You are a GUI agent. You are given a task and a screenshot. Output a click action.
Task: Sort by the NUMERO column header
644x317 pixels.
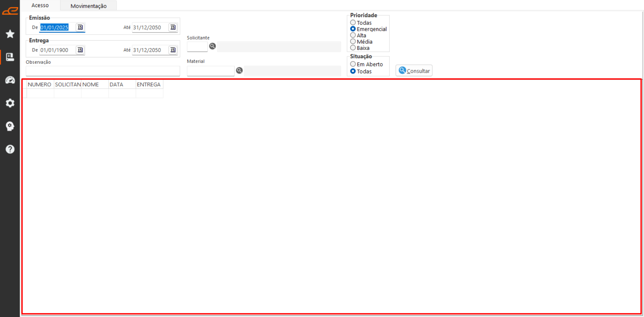point(40,85)
